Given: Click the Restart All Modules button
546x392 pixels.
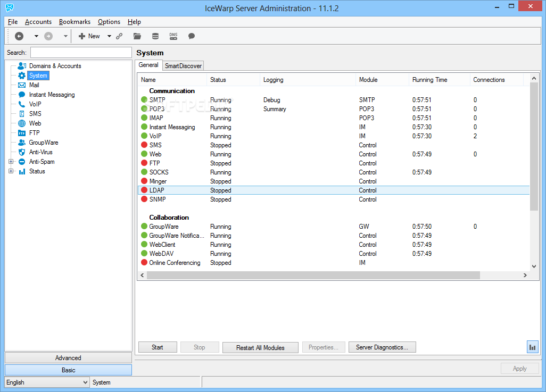Looking at the screenshot, I should coord(260,347).
